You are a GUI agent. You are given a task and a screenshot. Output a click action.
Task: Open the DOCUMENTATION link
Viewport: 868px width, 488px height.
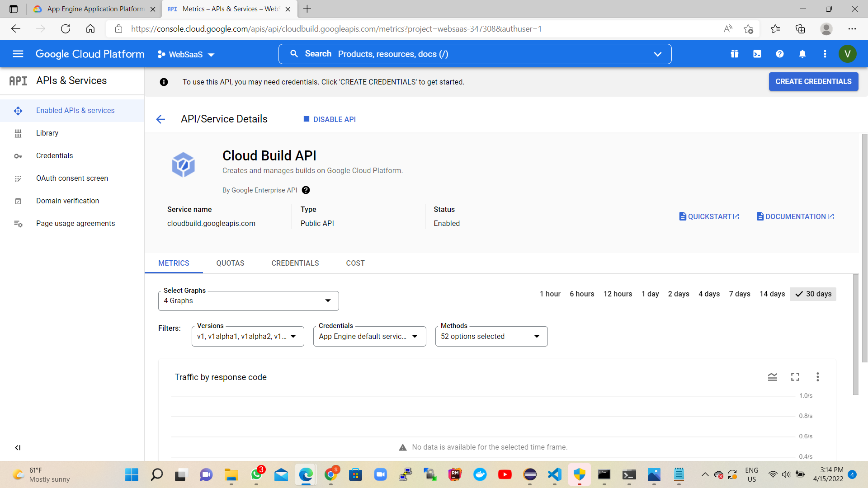795,217
